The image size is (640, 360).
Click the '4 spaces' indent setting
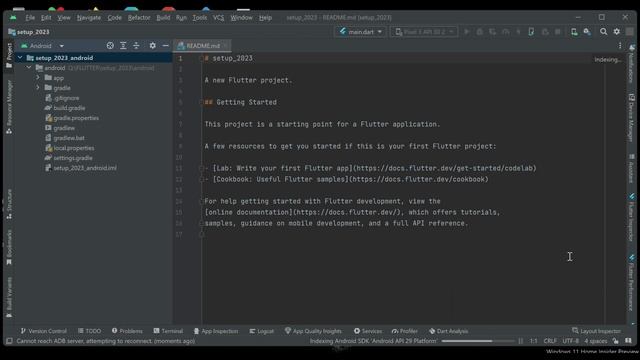click(x=596, y=341)
